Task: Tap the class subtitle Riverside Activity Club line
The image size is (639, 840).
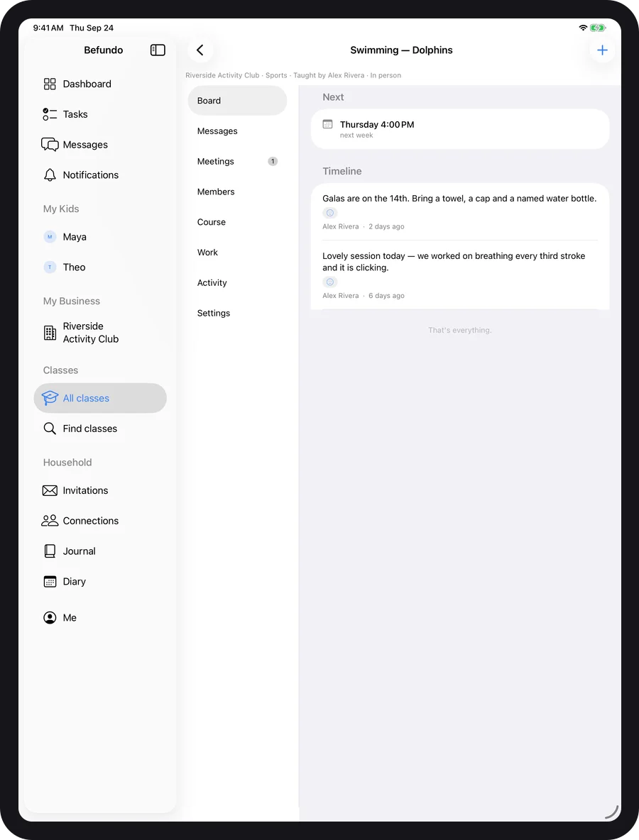Action: [293, 75]
